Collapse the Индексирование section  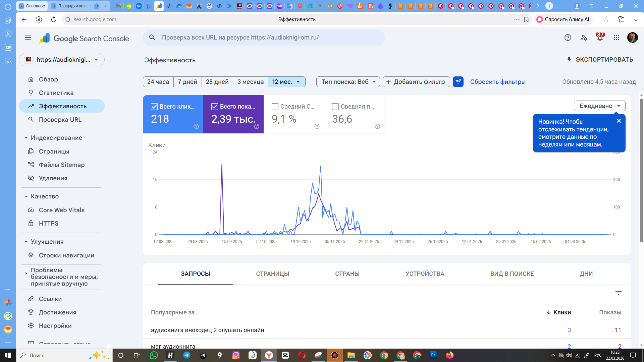(26, 138)
